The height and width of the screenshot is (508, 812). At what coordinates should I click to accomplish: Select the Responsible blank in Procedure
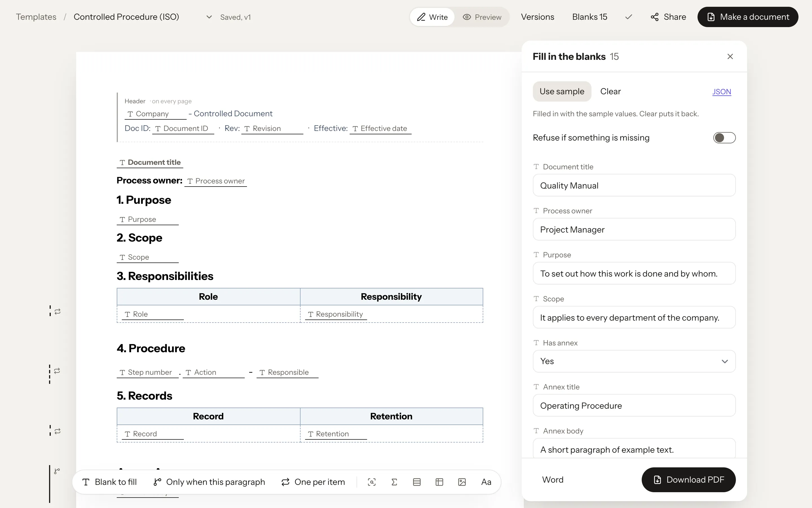tap(287, 373)
